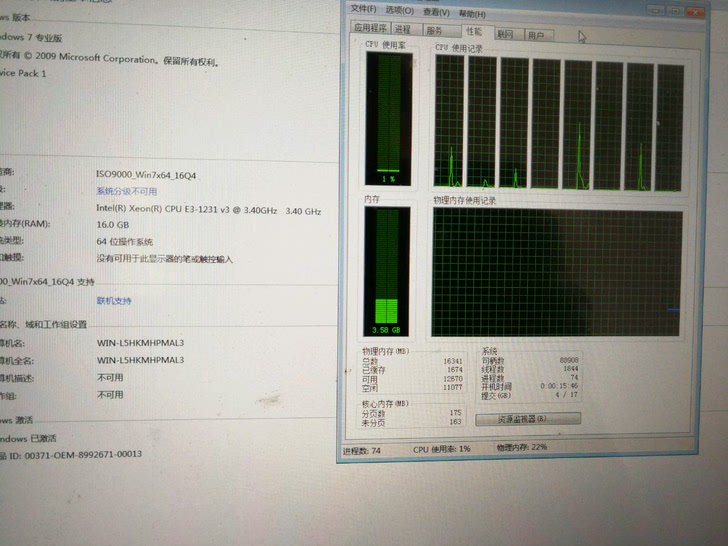Click the 未分页 value 163
Viewport: 728px width, 546px height.
tap(455, 422)
